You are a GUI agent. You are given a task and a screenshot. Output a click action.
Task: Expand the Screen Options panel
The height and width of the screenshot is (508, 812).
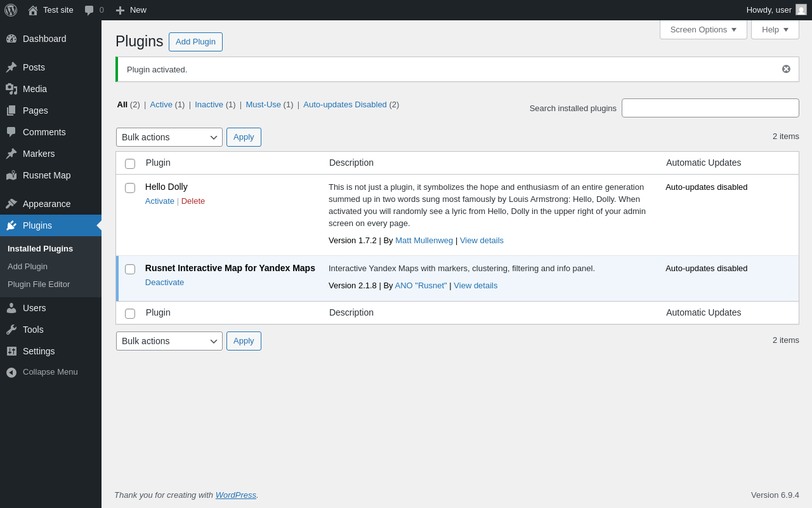point(703,29)
